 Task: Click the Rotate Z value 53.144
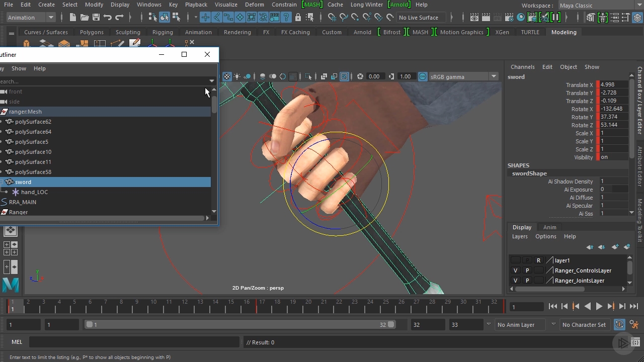[614, 125]
